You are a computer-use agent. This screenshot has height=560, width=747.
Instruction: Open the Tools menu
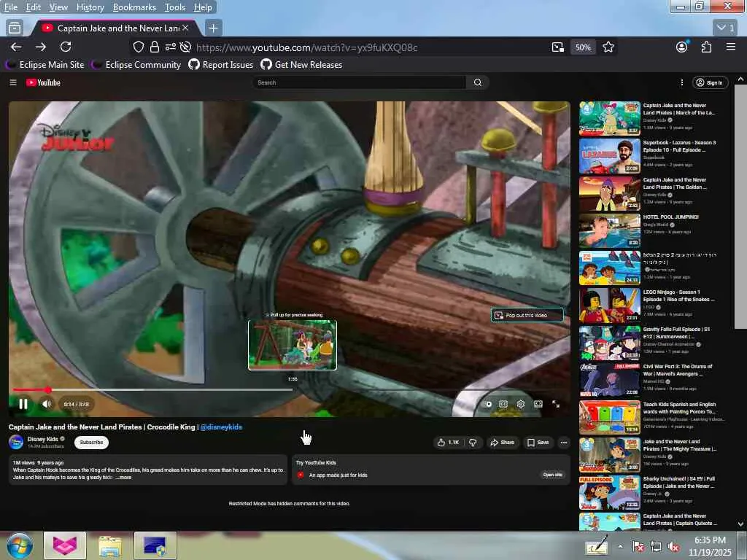175,7
